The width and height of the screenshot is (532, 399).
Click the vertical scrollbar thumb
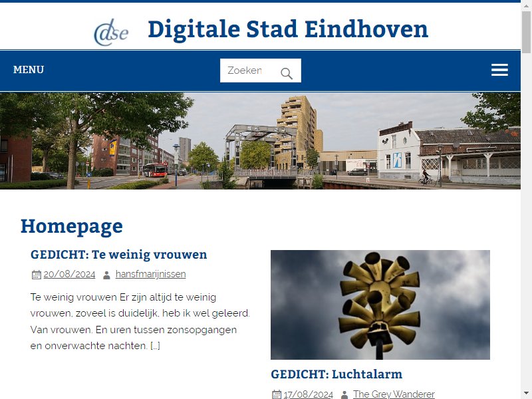[526, 32]
